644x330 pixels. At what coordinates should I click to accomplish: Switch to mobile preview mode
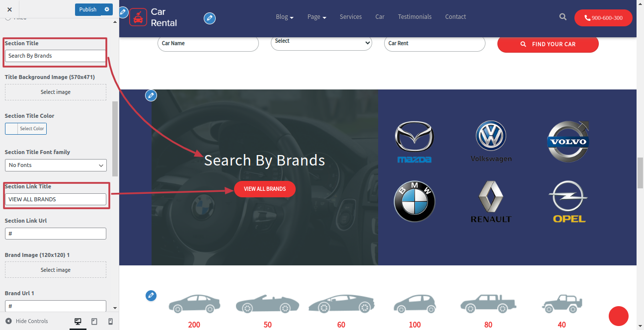click(x=110, y=322)
